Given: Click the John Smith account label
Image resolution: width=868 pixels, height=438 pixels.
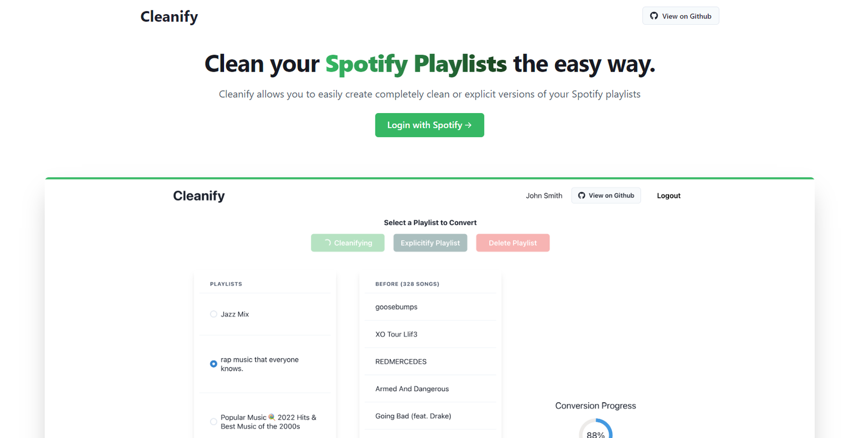Looking at the screenshot, I should [x=544, y=195].
